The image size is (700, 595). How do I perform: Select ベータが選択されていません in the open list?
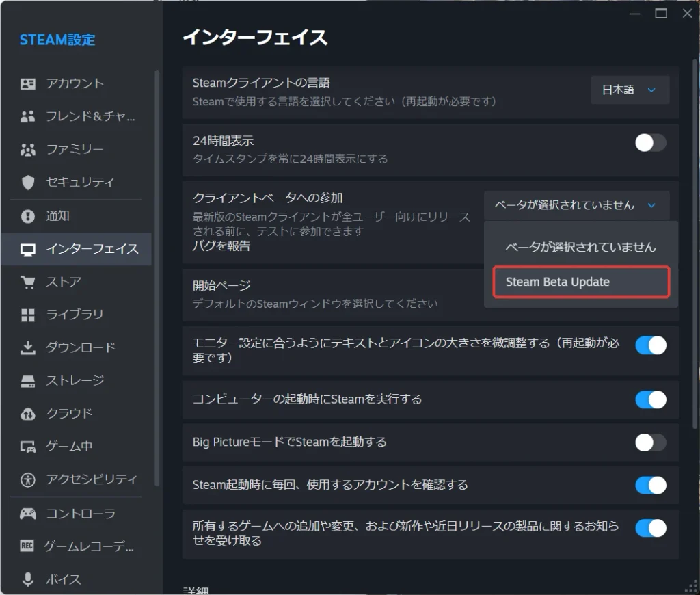click(581, 247)
